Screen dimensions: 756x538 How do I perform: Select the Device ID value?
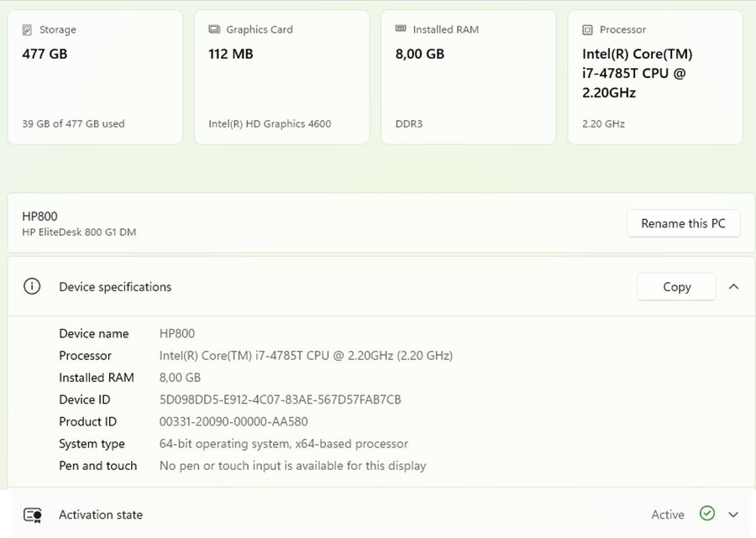click(280, 400)
